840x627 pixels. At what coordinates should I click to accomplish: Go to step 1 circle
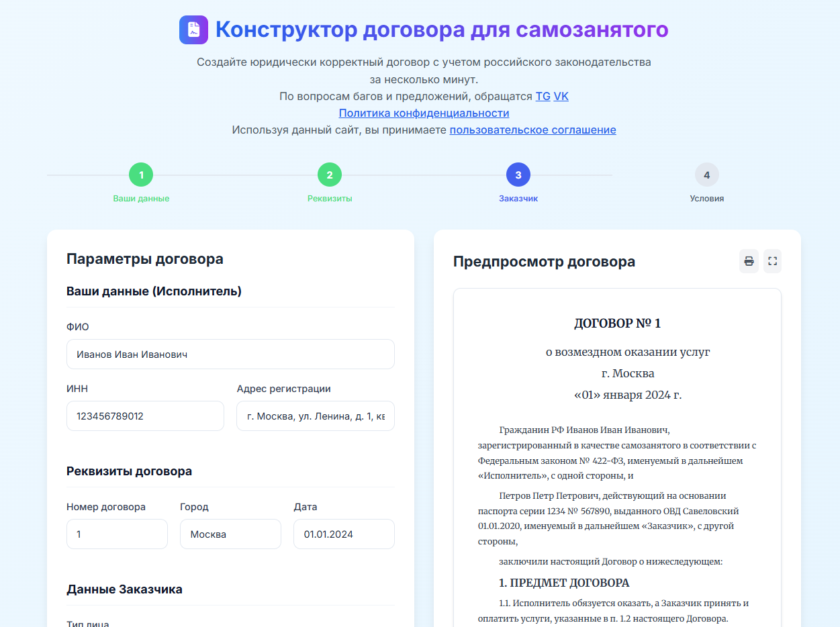(x=141, y=175)
